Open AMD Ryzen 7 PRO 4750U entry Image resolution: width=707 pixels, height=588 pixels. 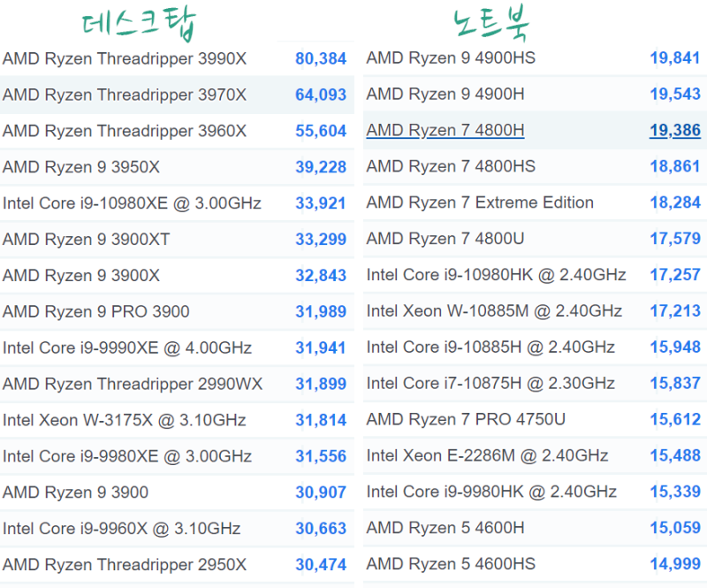[466, 419]
